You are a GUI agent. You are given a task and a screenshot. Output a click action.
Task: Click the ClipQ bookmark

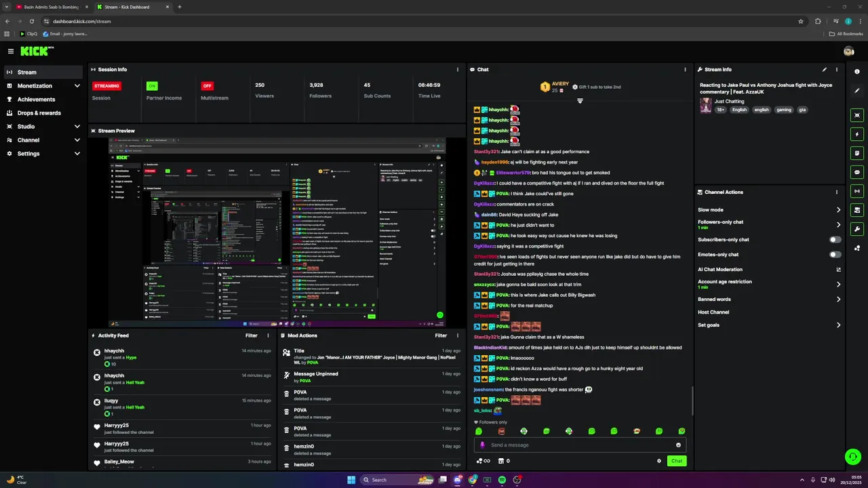pos(28,33)
